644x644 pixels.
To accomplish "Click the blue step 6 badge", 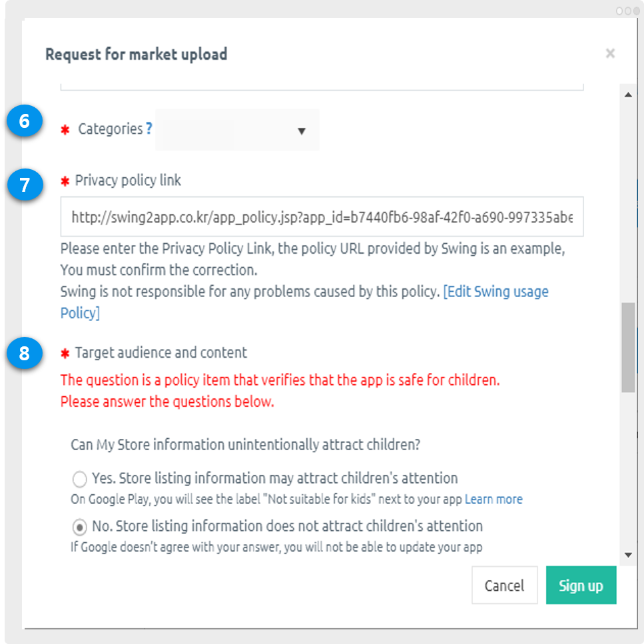I will (x=24, y=123).
